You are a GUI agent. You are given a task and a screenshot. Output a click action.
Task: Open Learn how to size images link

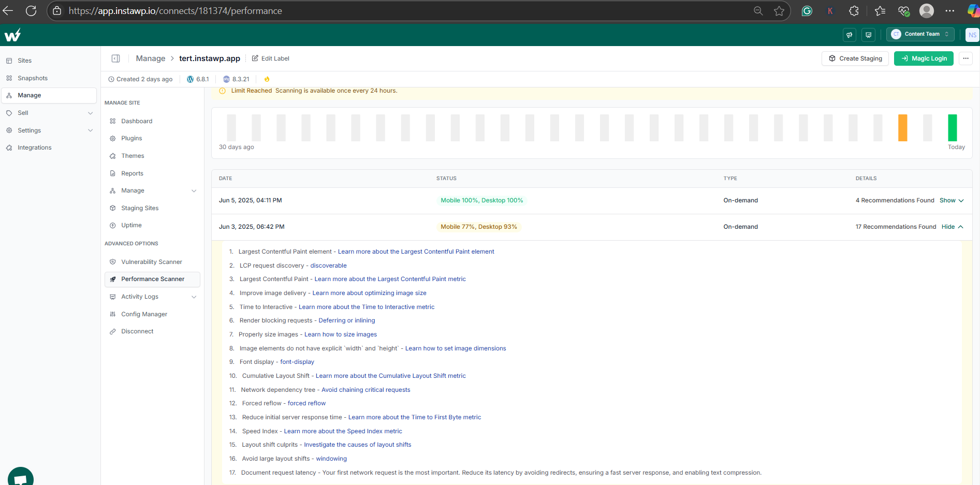(341, 334)
